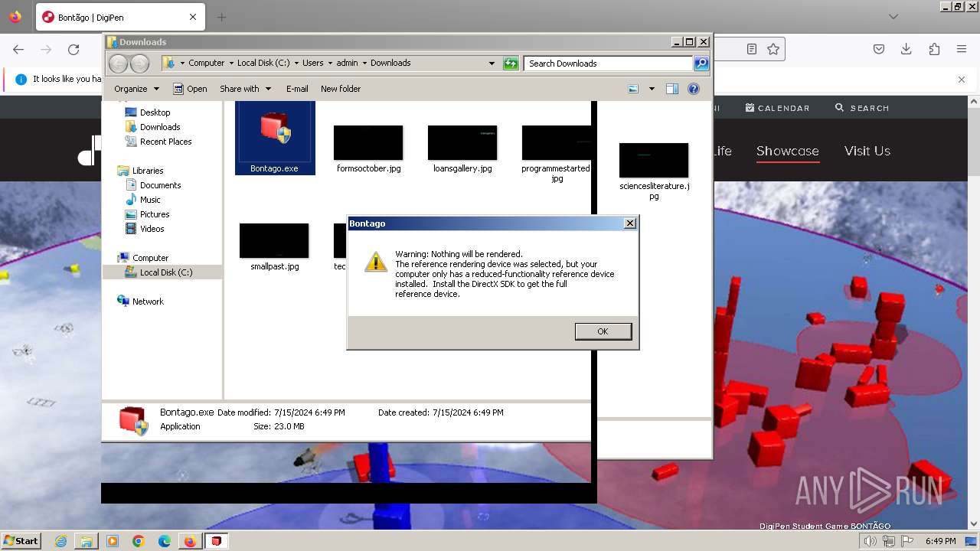Open Firefox application menu

(962, 49)
